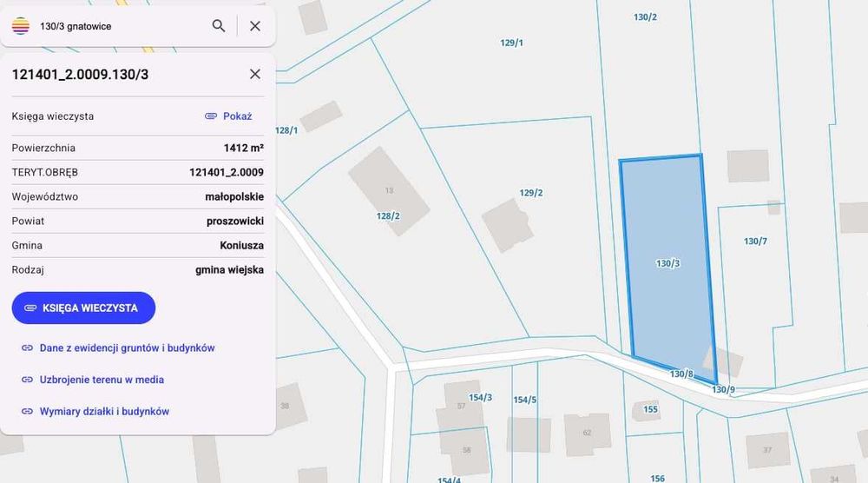Click parcel label 154/3 on map

481,397
